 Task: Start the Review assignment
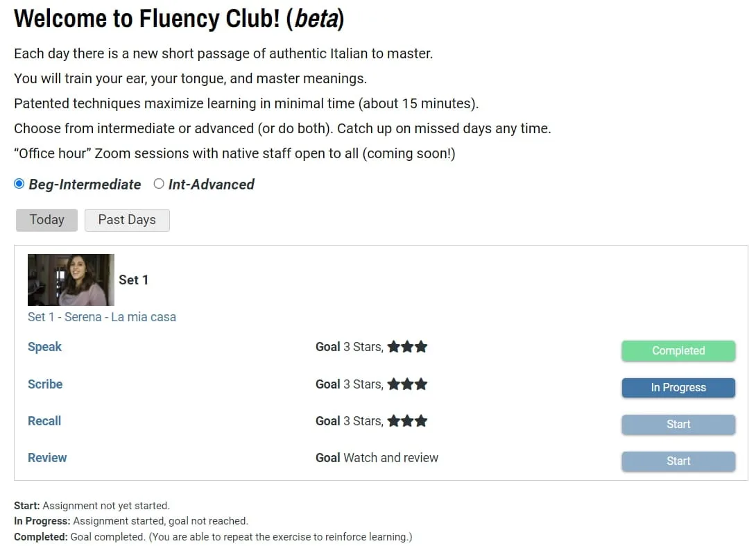point(678,461)
